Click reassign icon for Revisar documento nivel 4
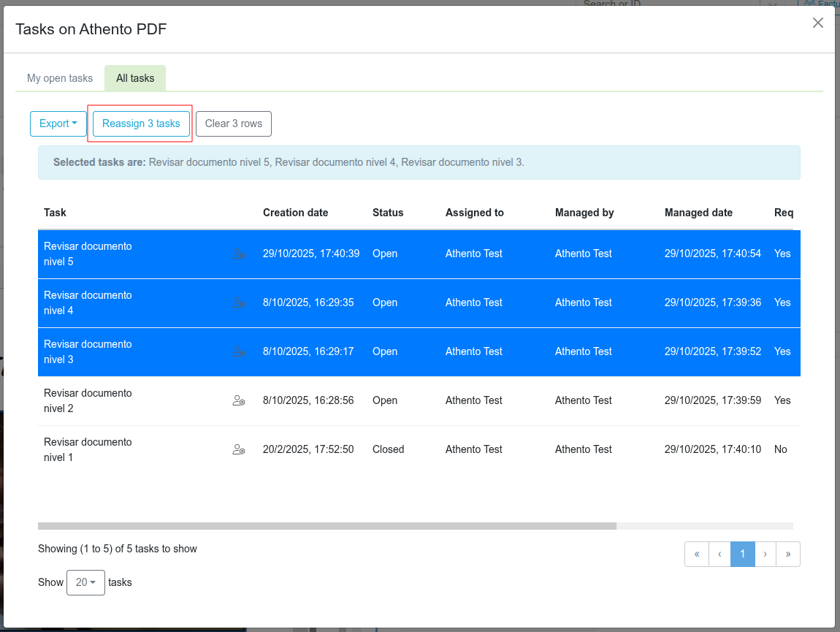 click(239, 303)
